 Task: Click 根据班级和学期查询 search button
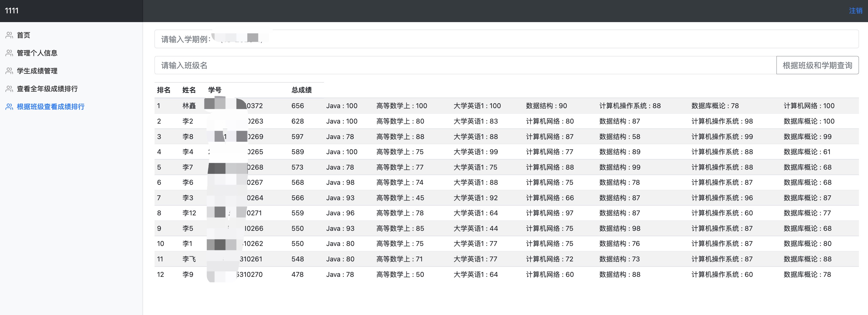tap(817, 65)
